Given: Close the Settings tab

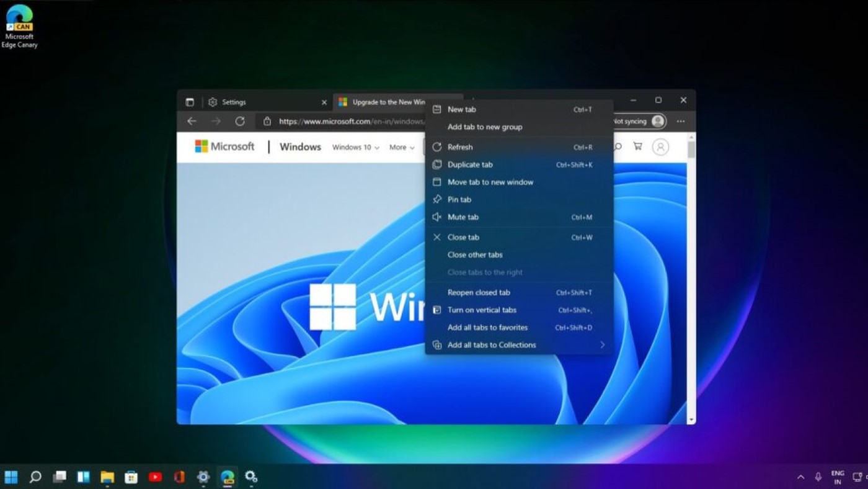Looking at the screenshot, I should [324, 102].
